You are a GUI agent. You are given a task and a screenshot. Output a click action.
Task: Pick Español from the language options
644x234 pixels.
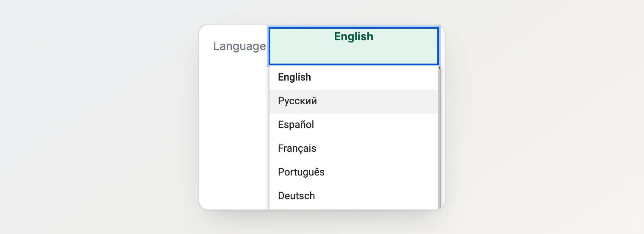point(354,125)
